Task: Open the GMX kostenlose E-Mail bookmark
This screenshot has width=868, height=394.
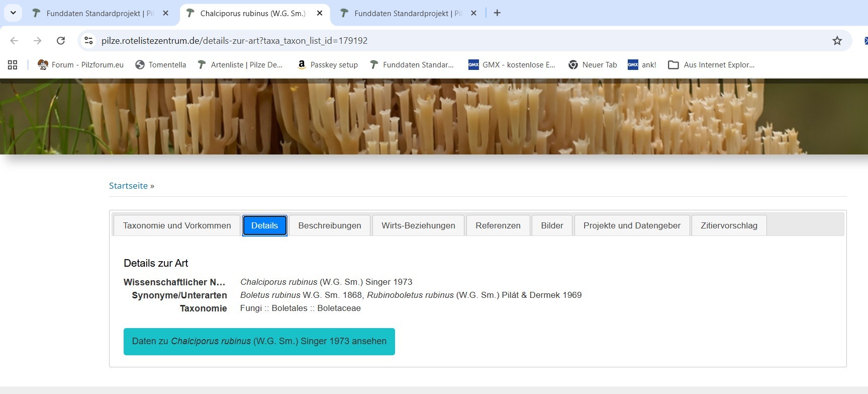Action: click(512, 65)
